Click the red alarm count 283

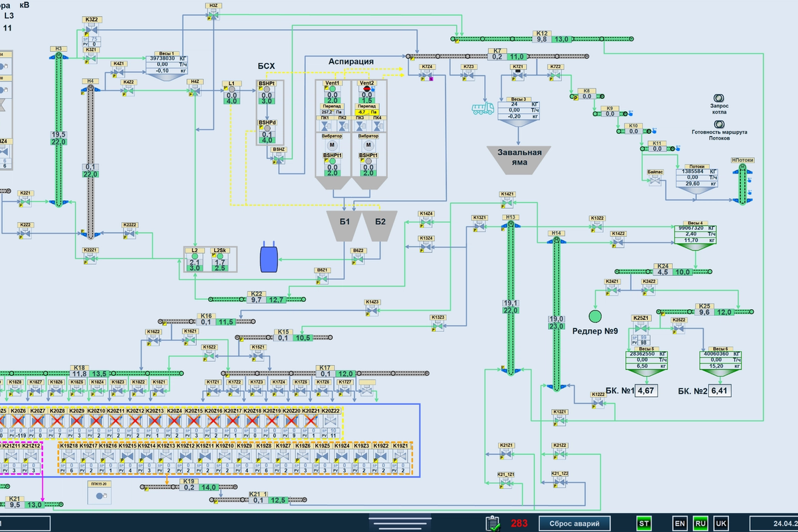tap(520, 523)
